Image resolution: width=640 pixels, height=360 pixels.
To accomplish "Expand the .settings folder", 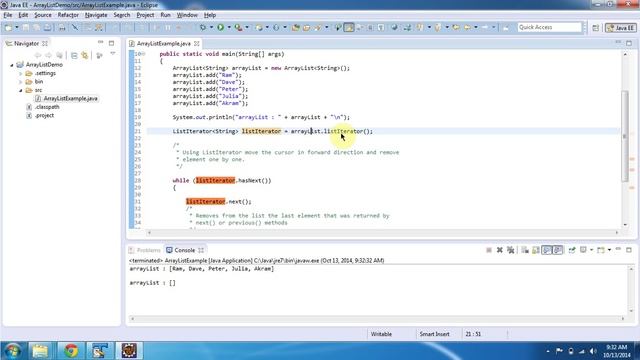I will [x=21, y=73].
